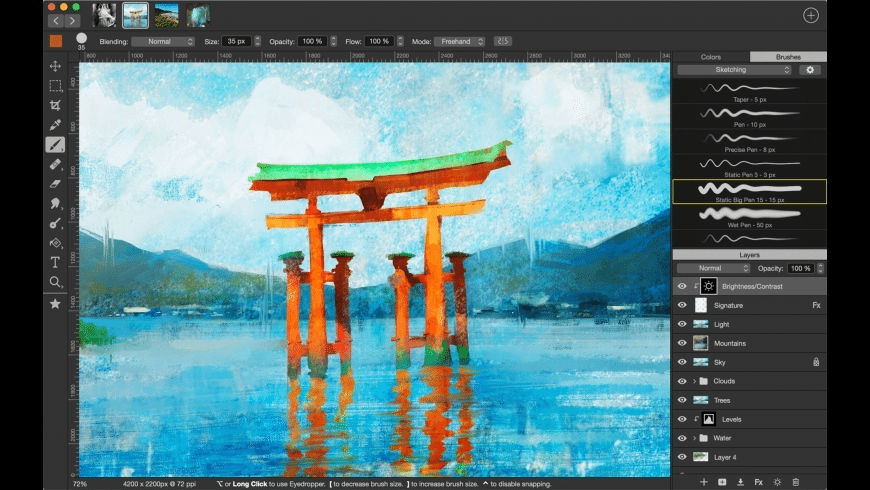Open the brush Blending mode dropdown

pyautogui.click(x=163, y=41)
